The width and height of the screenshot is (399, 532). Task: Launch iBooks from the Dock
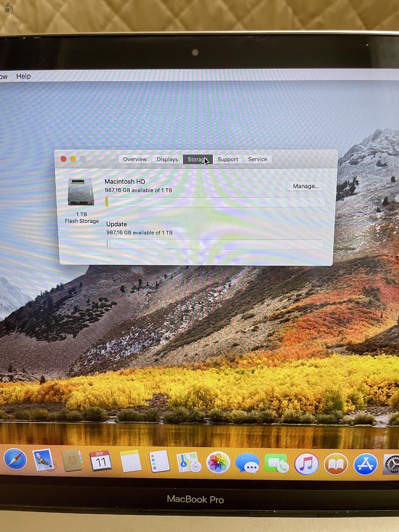click(336, 464)
